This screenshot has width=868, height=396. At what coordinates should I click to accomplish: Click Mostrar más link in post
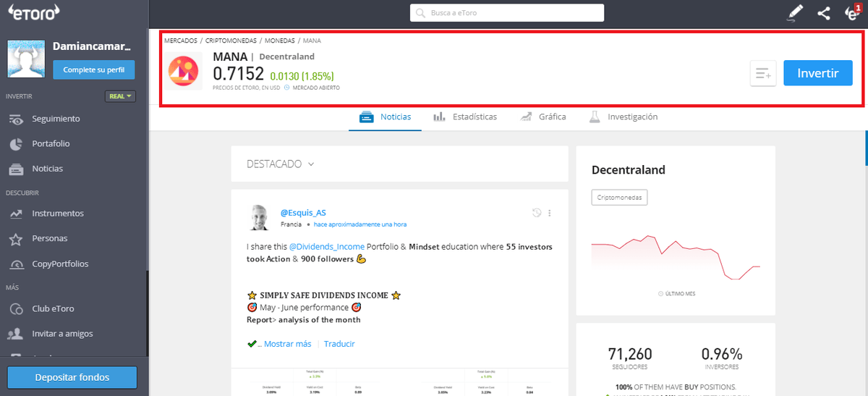pos(288,344)
